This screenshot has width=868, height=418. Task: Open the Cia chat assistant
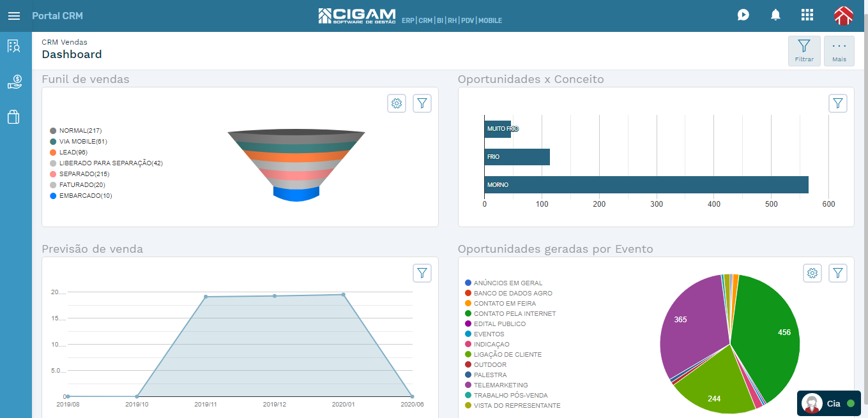pyautogui.click(x=829, y=403)
